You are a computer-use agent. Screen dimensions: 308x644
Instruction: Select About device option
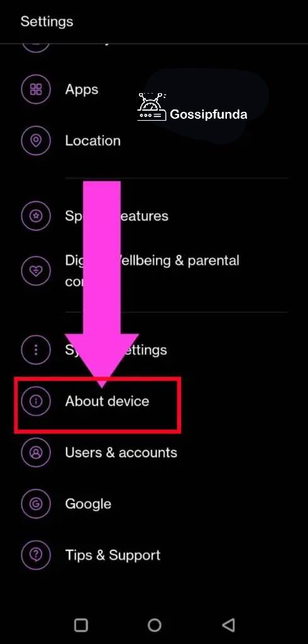pyautogui.click(x=154, y=401)
